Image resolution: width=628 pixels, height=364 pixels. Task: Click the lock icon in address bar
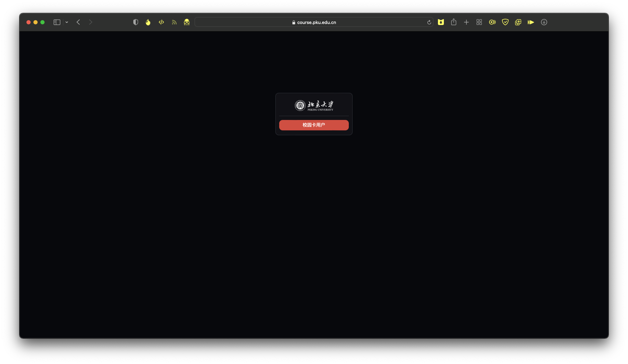click(x=294, y=22)
